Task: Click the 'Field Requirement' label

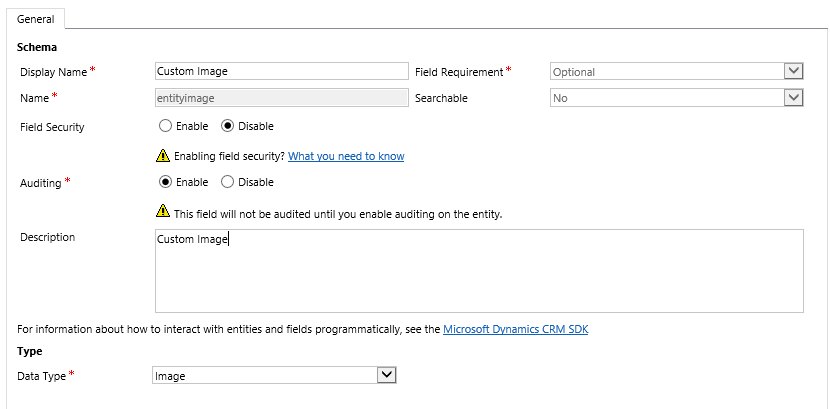Action: click(x=459, y=72)
